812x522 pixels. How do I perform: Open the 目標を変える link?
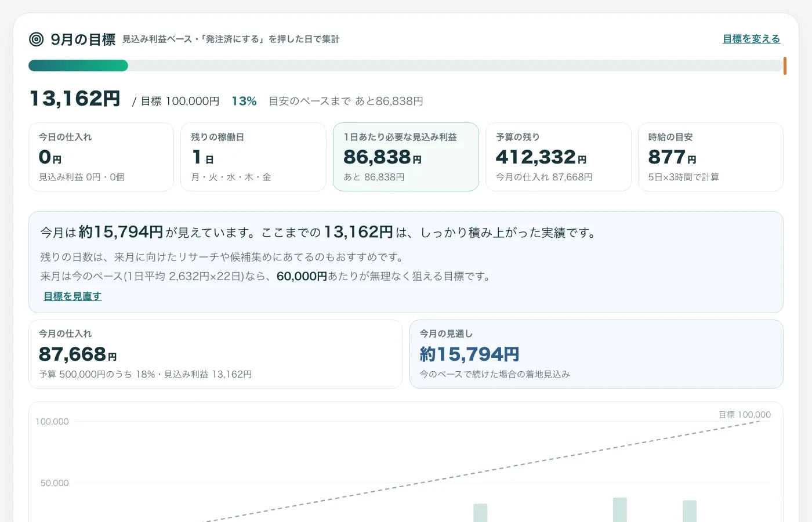(x=751, y=39)
